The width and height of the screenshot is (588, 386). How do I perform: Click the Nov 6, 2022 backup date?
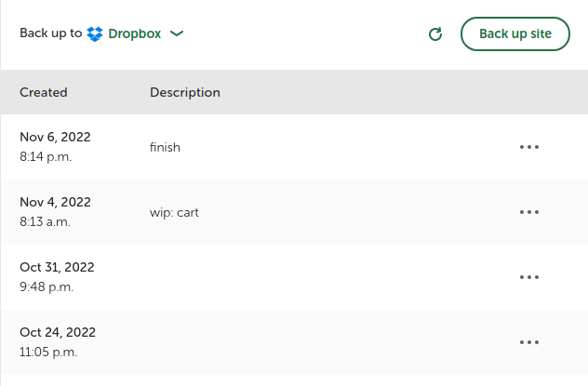click(55, 137)
